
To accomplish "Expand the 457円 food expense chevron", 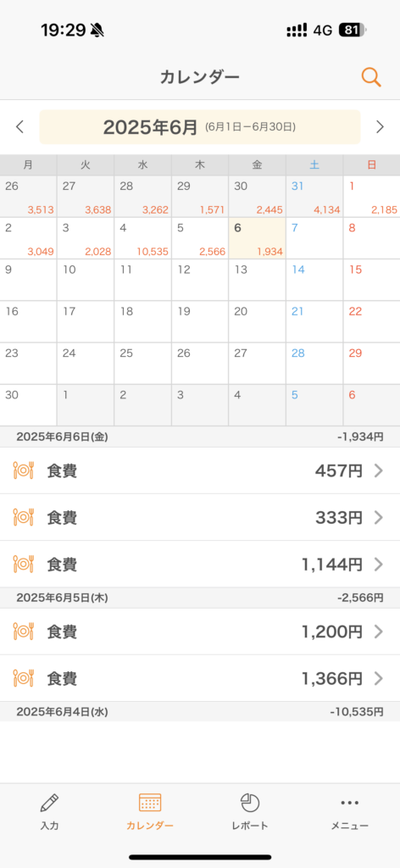I will [379, 470].
